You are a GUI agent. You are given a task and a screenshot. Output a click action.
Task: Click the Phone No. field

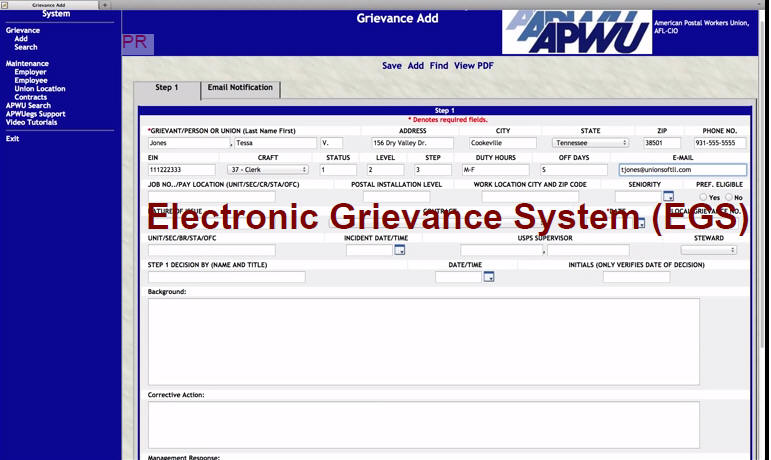719,143
